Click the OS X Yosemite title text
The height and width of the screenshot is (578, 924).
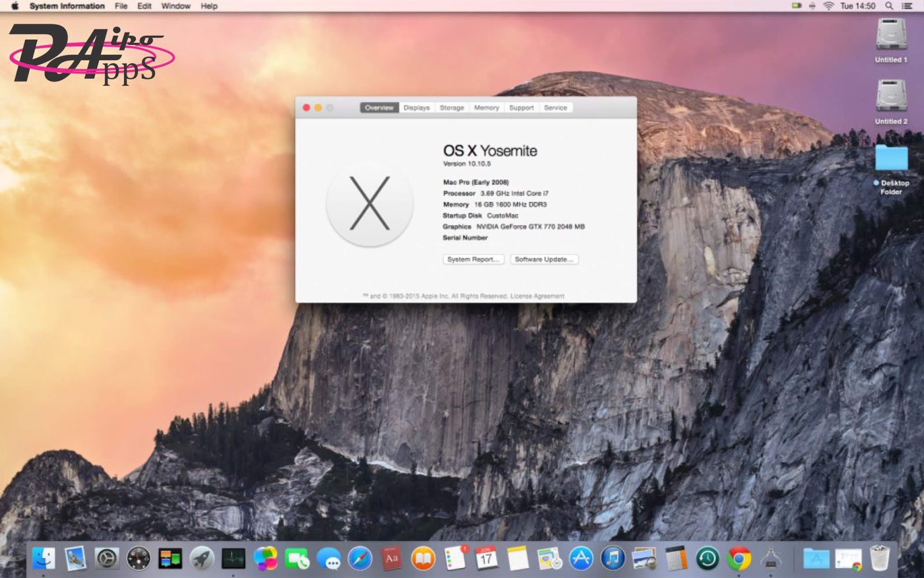[490, 151]
